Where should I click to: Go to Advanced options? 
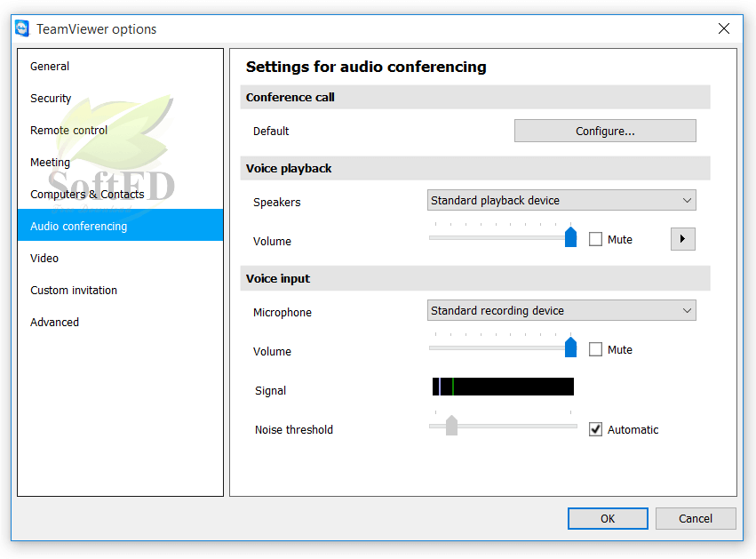[120, 322]
